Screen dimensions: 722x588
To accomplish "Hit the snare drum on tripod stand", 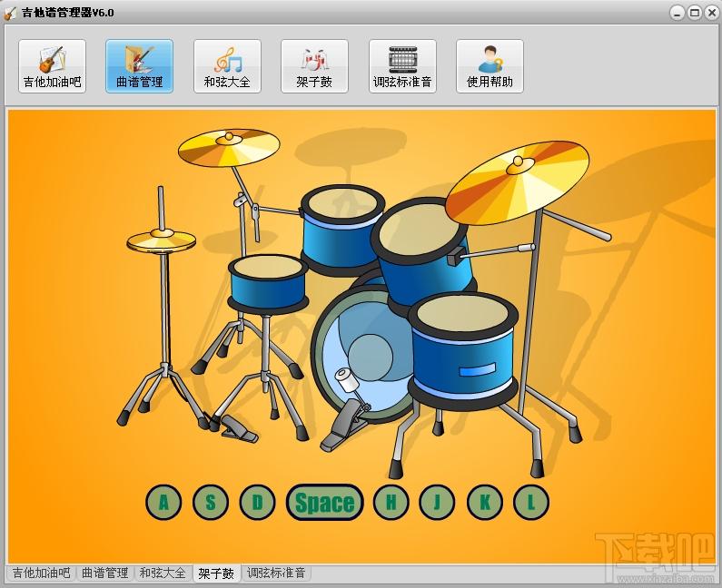I will (268, 282).
